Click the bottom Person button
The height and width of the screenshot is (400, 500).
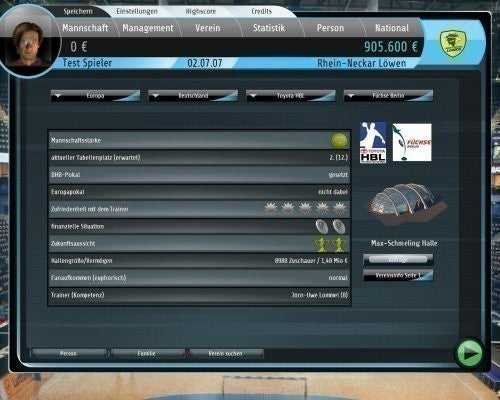pyautogui.click(x=68, y=353)
